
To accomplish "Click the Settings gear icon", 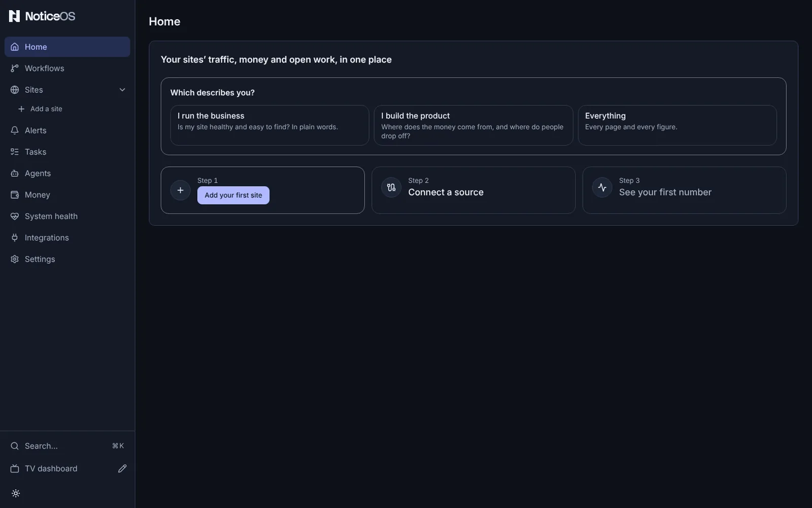I will tap(15, 259).
